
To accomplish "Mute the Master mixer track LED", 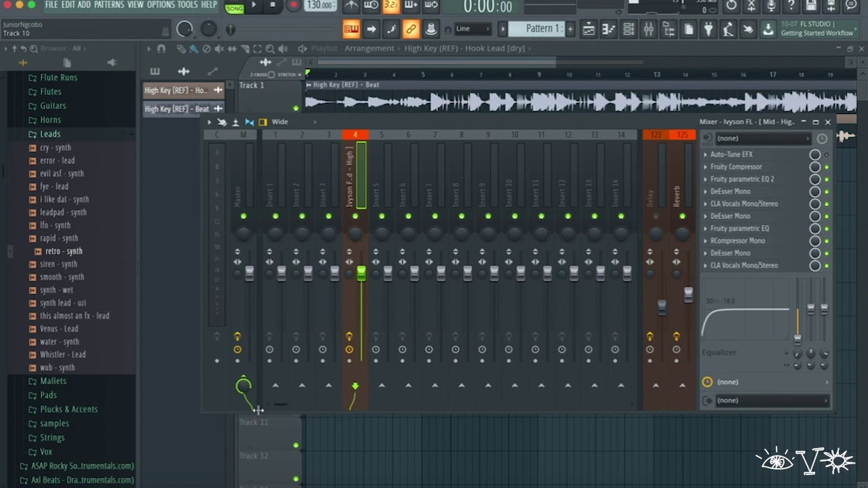I will (243, 216).
